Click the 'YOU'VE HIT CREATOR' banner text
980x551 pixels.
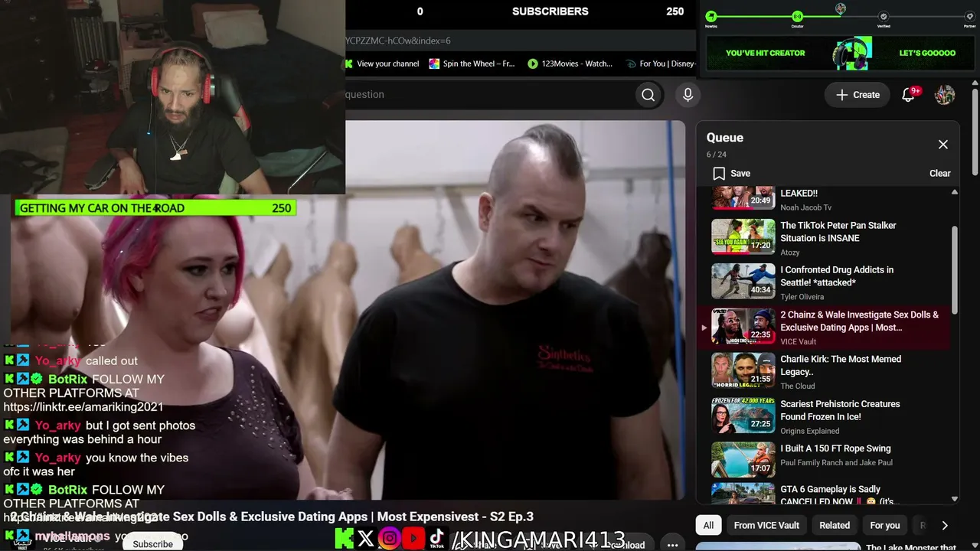coord(765,53)
